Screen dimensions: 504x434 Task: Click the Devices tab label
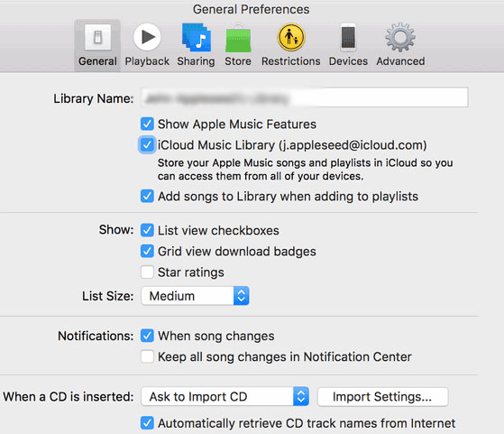pos(348,61)
